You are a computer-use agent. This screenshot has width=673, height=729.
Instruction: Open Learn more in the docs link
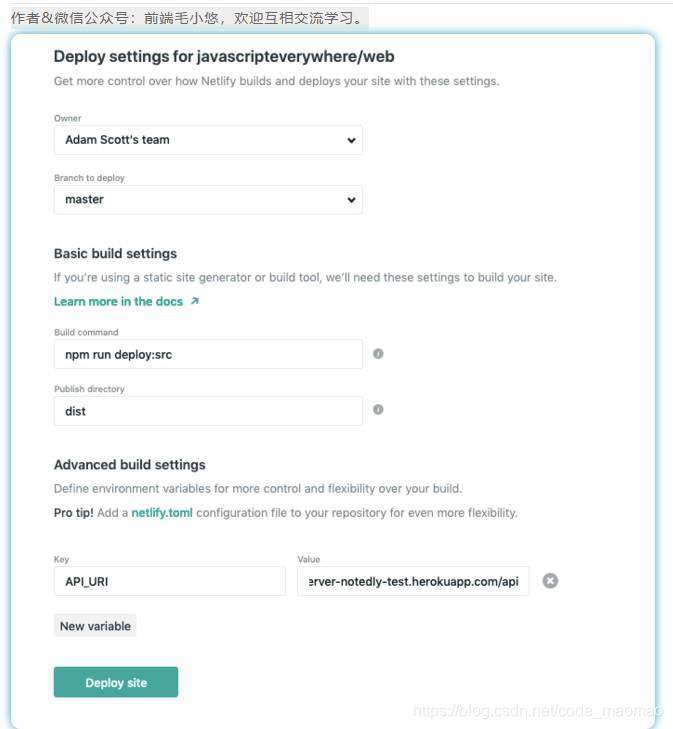click(119, 301)
